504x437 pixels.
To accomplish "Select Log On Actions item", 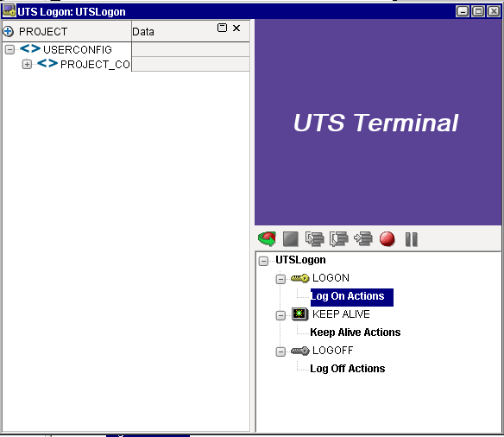I will pos(352,297).
